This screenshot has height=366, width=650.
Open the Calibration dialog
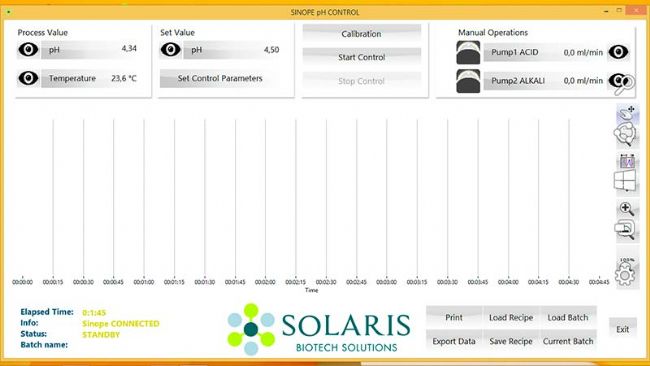pos(361,34)
